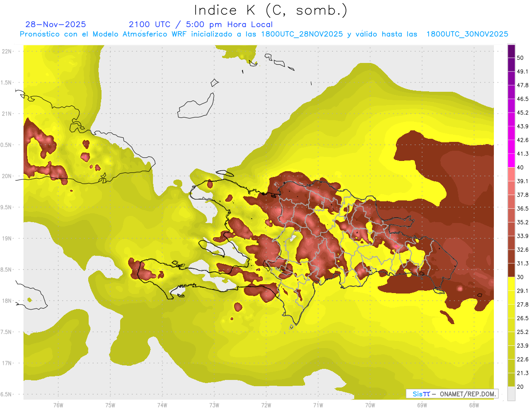The image size is (532, 411).
Task: Click the "50" colorbar value
Action: (520, 58)
